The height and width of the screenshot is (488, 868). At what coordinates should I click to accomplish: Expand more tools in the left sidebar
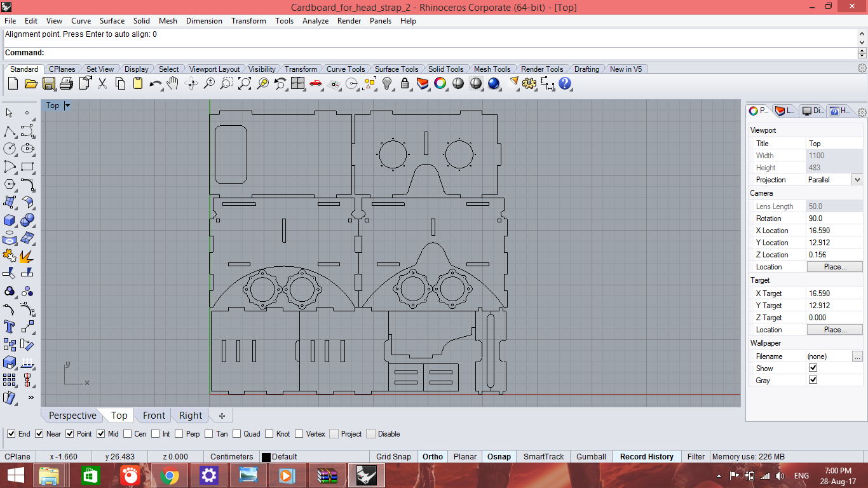click(x=31, y=398)
